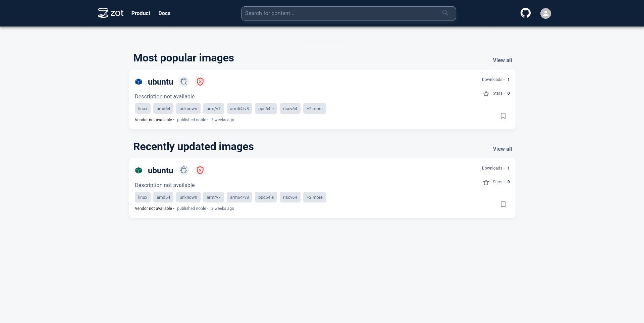
Task: Click the bug vulnerability icon on popular ubuntu
Action: (x=183, y=82)
